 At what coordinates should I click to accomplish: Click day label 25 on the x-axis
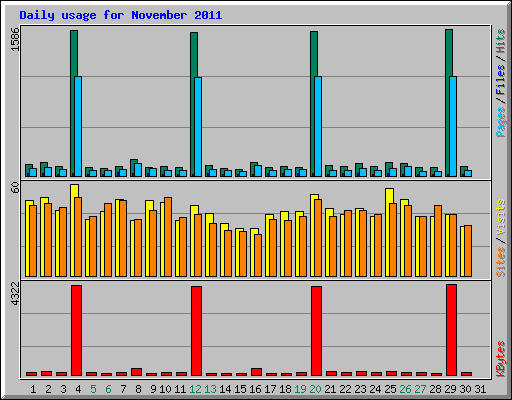coord(390,389)
